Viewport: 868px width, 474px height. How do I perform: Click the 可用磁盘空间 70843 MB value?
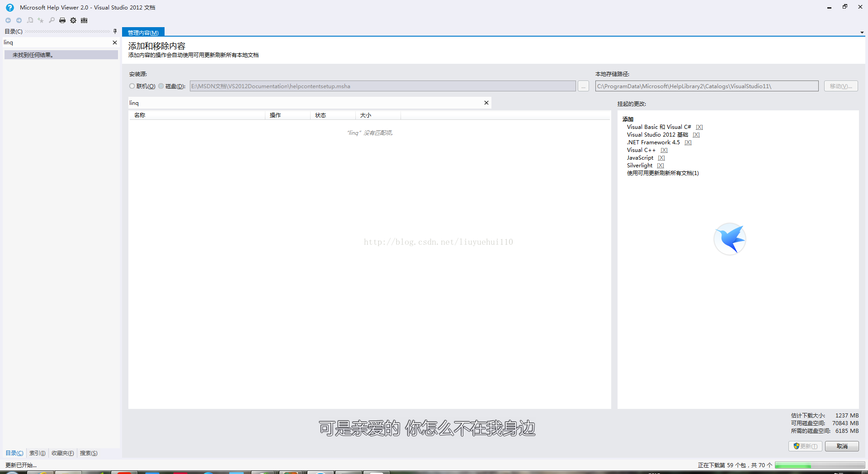click(x=845, y=423)
